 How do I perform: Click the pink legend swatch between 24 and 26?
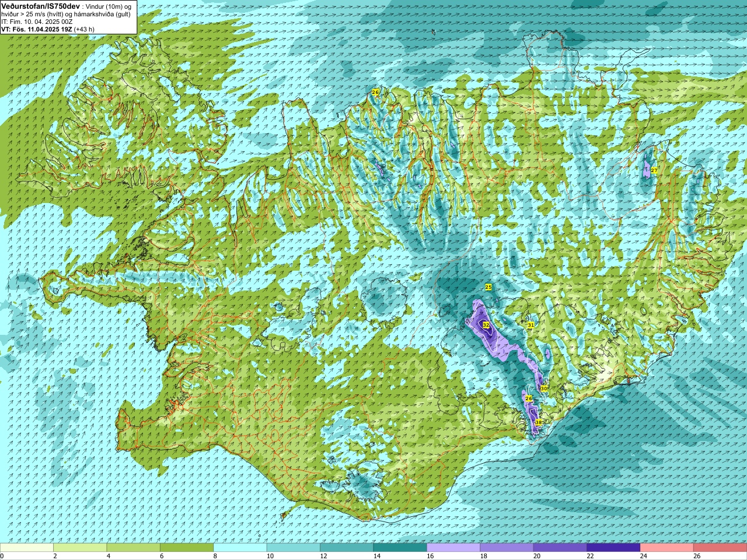tap(666, 548)
